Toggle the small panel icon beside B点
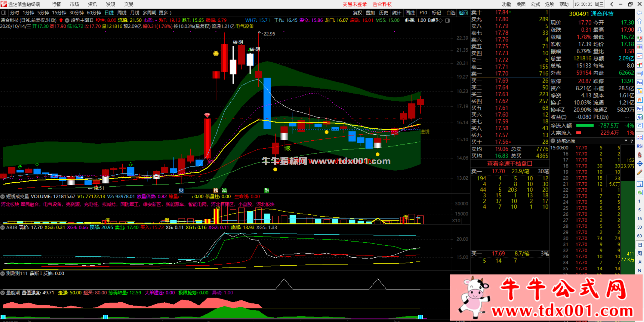This screenshot has height=322, width=644. 447,21
